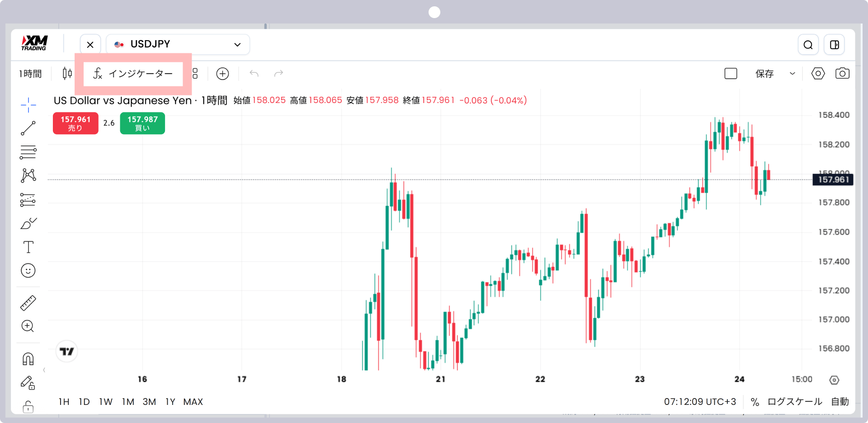Toggle magnet mode for drawings
868x423 pixels.
point(28,359)
